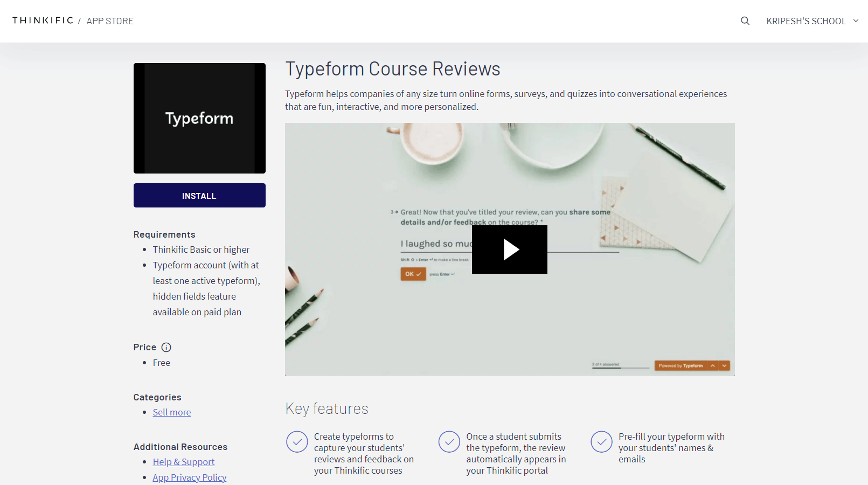The height and width of the screenshot is (485, 868).
Task: Click progress bar '2 of 4 answered' in video
Action: pyautogui.click(x=621, y=366)
